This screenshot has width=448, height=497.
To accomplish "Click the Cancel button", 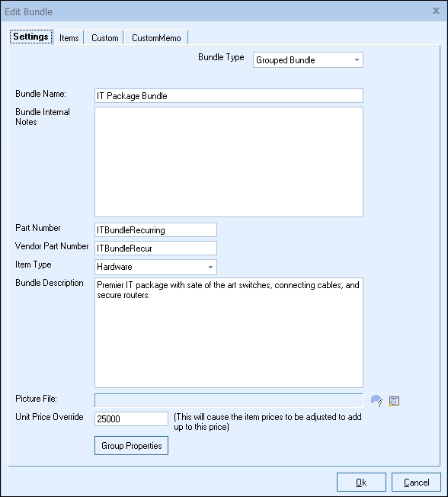I will point(416,483).
